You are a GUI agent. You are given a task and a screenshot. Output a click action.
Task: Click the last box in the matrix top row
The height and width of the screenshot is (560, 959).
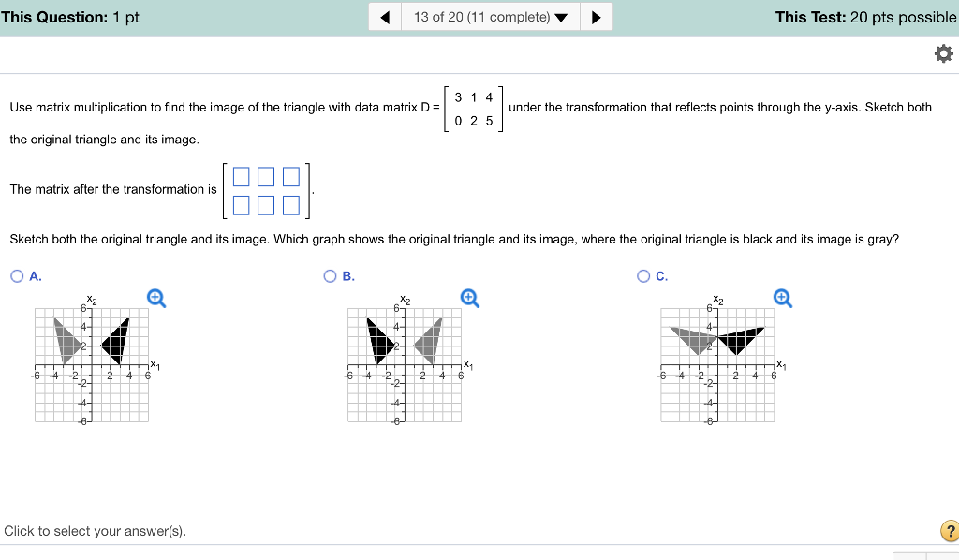click(x=289, y=176)
